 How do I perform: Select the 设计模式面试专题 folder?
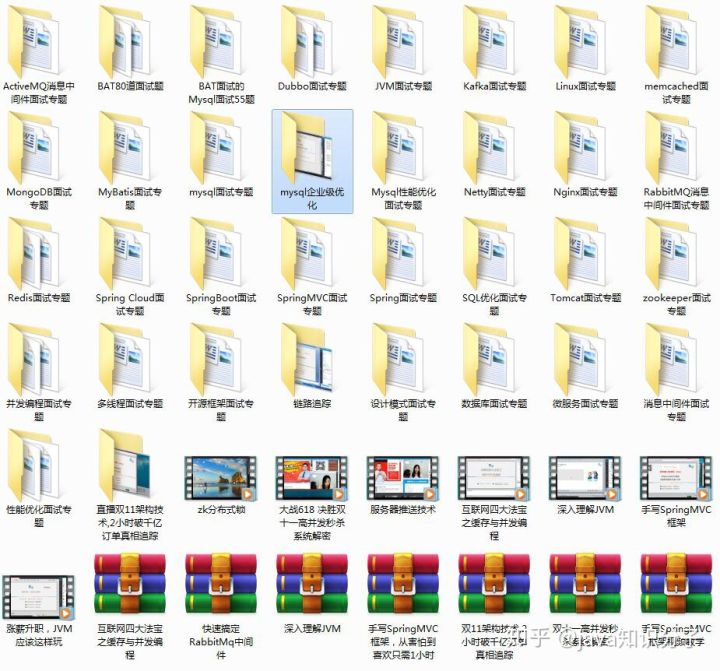[403, 361]
